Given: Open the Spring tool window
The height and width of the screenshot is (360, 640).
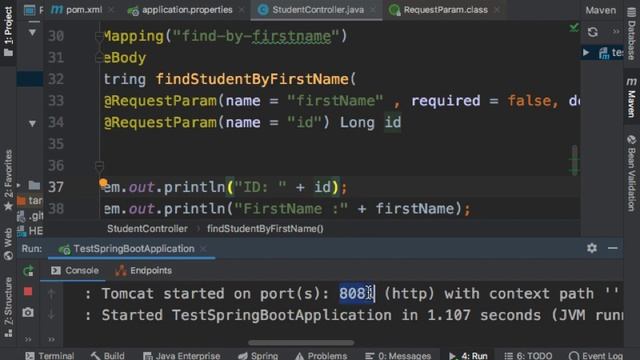Looking at the screenshot, I should (x=258, y=356).
